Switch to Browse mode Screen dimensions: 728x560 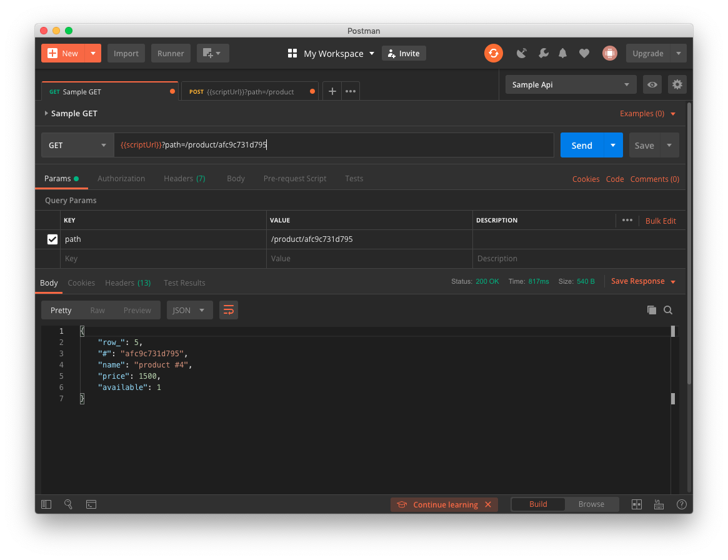[x=591, y=504]
